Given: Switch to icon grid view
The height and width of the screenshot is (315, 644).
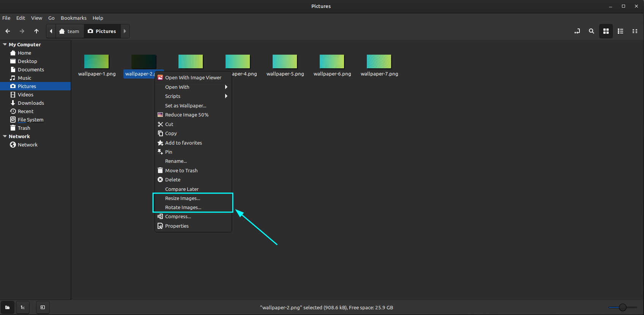Looking at the screenshot, I should 606,31.
